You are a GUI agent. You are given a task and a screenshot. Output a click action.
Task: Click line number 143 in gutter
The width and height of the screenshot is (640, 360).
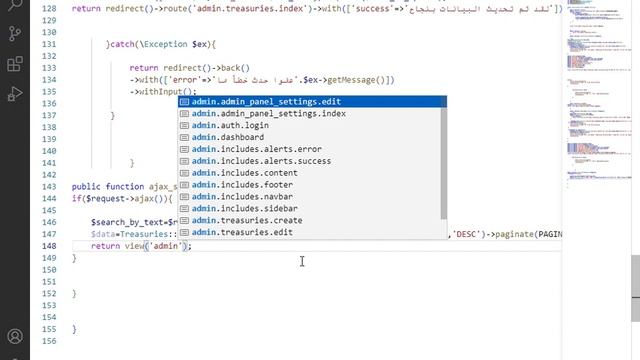[49, 187]
